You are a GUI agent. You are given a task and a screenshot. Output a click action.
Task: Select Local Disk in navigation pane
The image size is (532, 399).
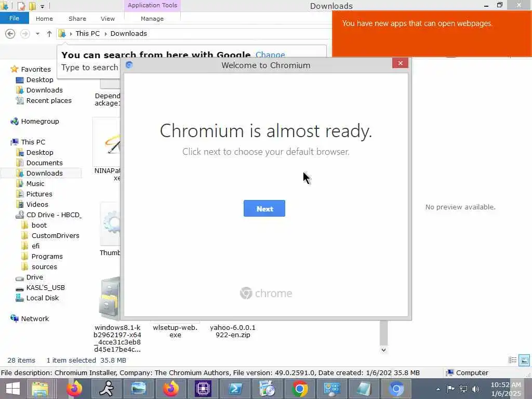point(43,298)
